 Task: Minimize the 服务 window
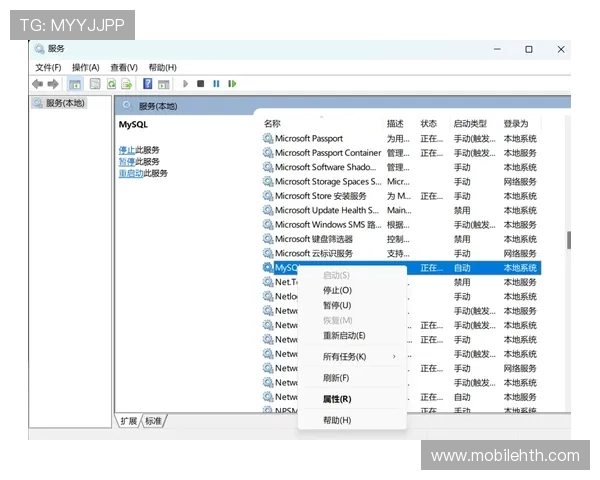tap(497, 49)
